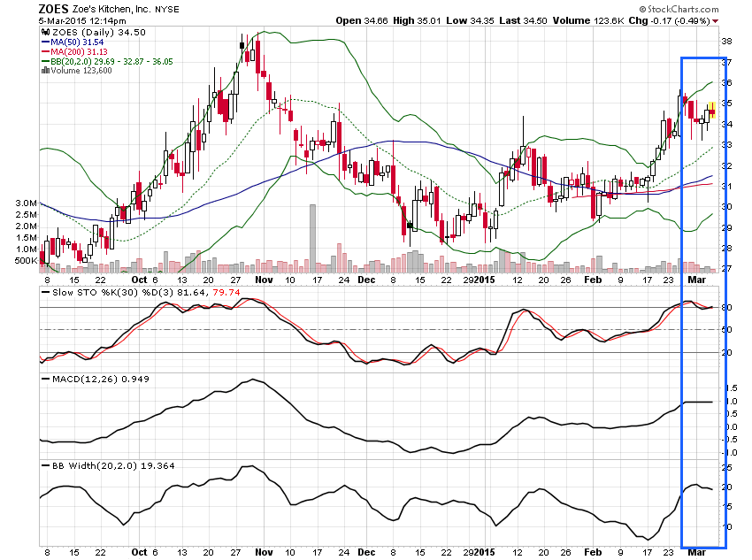The image size is (752, 560).
Task: Click the Open 34.66 value
Action: point(361,20)
